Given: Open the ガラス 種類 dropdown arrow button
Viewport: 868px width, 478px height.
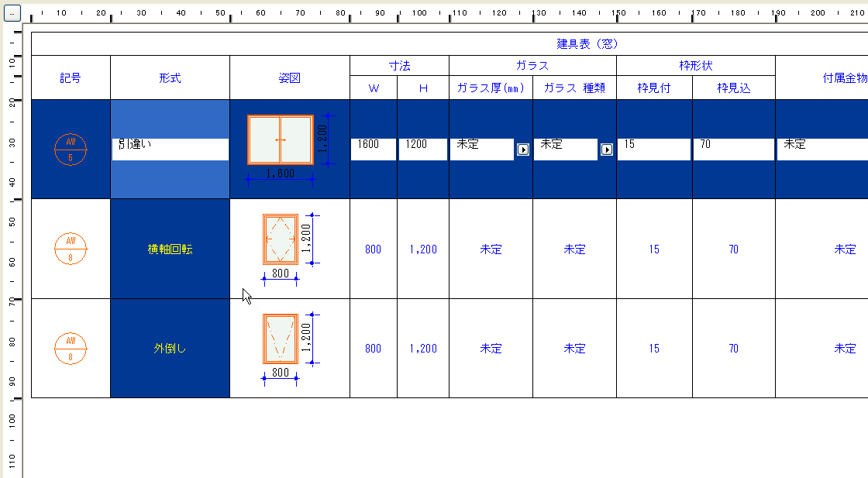Looking at the screenshot, I should tap(607, 150).
